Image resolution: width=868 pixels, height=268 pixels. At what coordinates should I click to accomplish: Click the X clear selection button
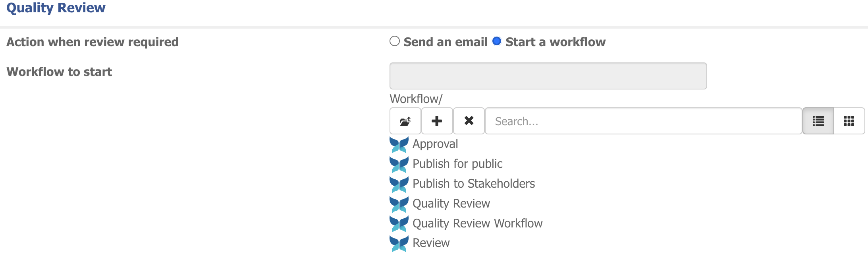click(469, 121)
